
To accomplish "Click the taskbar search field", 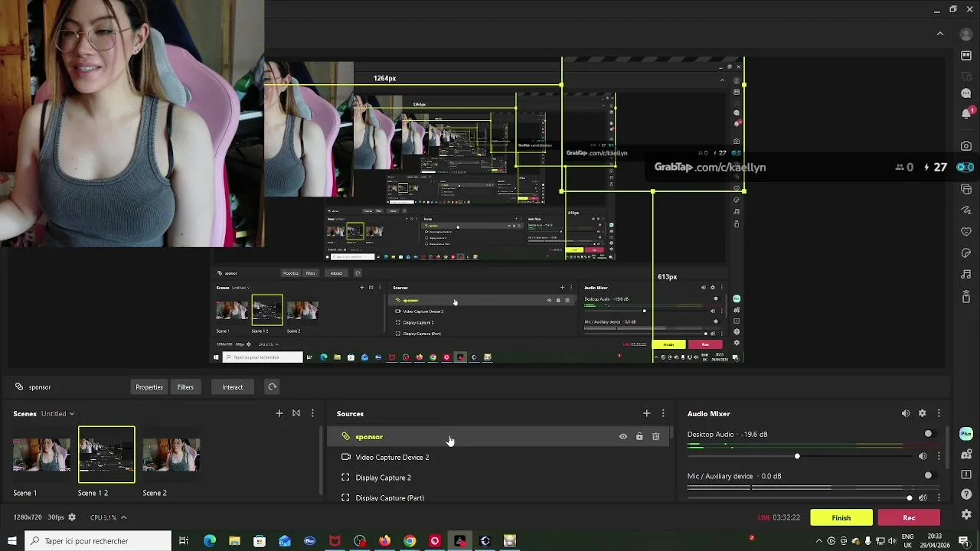I will pyautogui.click(x=97, y=541).
